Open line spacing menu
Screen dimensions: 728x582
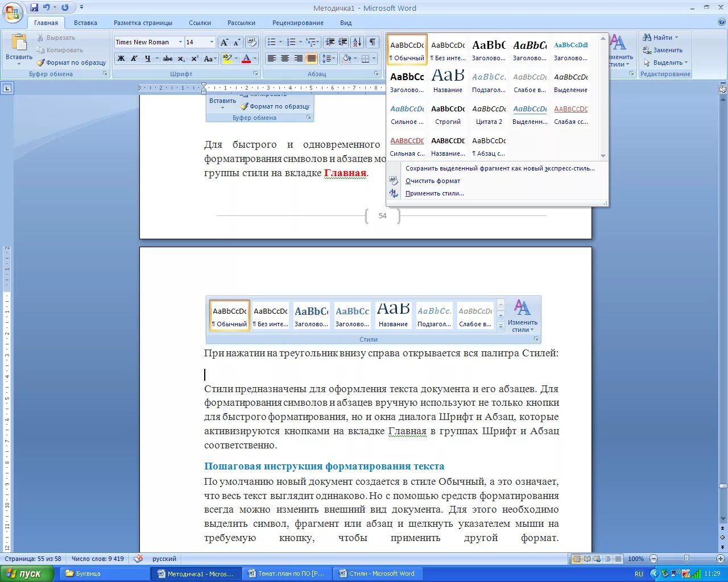(328, 58)
